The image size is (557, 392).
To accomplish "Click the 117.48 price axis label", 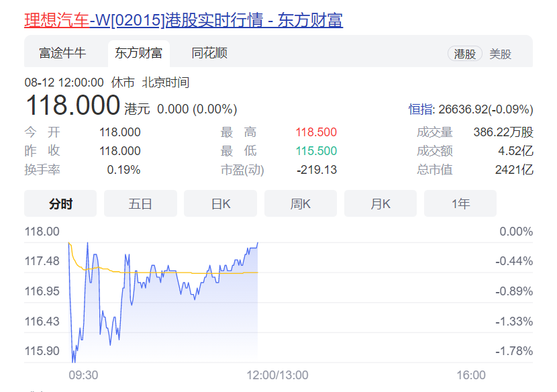I will pos(42,261).
